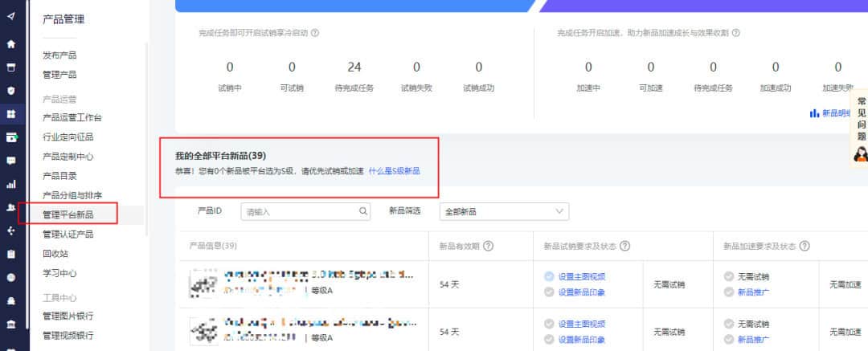Click the 可试销 count of 0

pyautogui.click(x=292, y=67)
